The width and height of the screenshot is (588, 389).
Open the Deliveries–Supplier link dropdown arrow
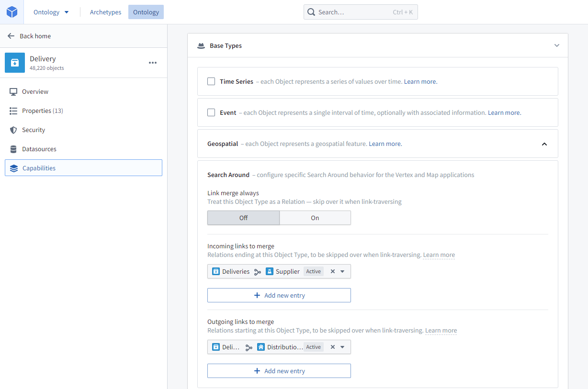(342, 271)
